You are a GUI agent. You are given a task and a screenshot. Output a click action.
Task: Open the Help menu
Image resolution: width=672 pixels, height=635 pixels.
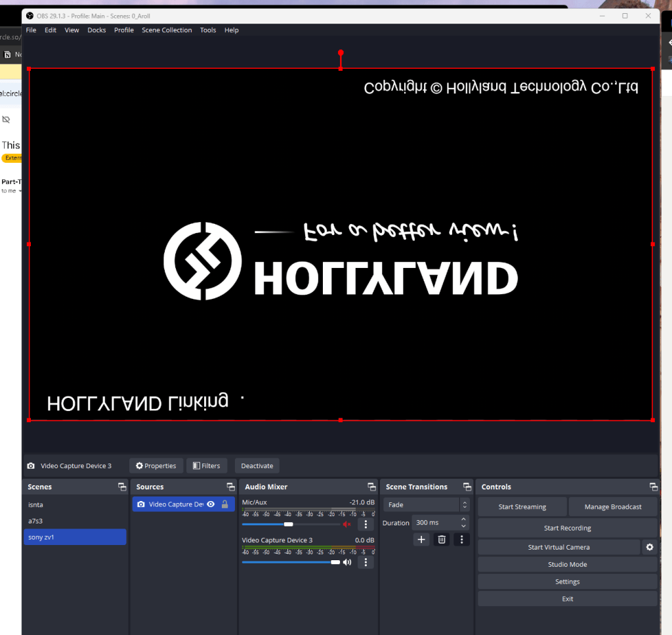232,30
